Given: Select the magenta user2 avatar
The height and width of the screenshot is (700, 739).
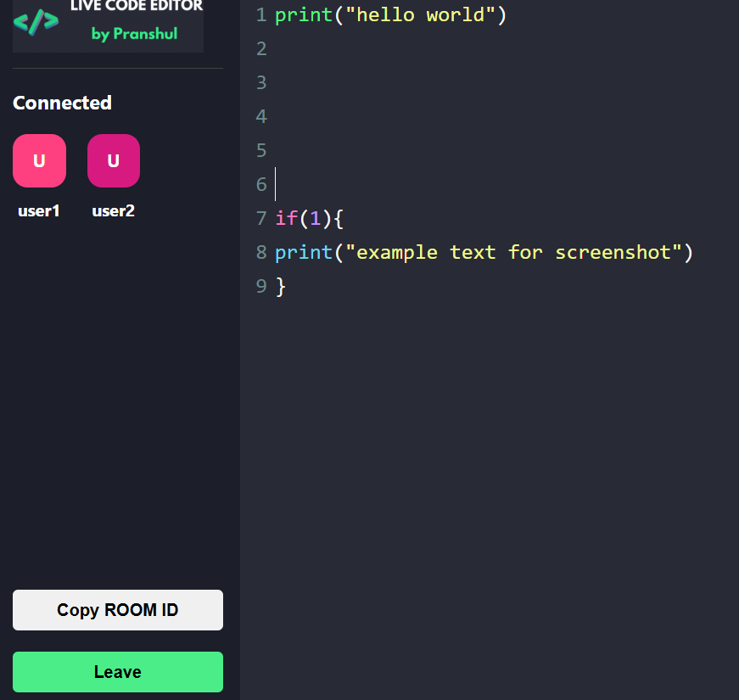Looking at the screenshot, I should pyautogui.click(x=114, y=160).
